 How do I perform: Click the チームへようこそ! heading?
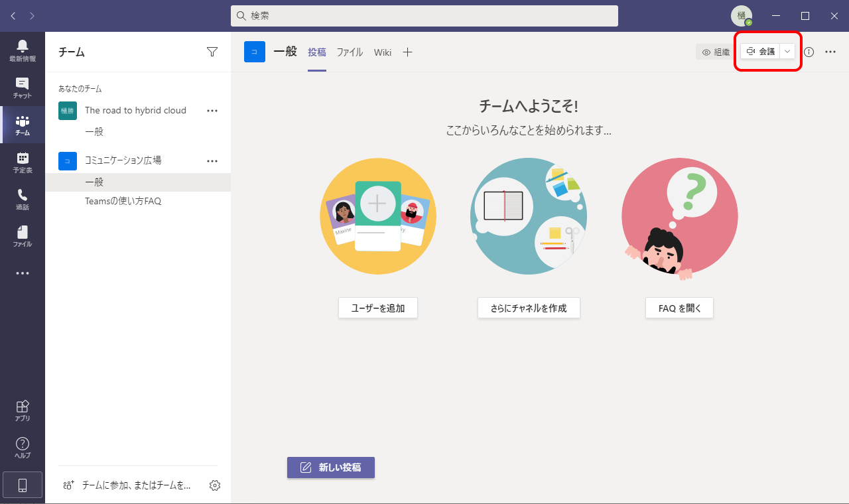click(x=529, y=106)
